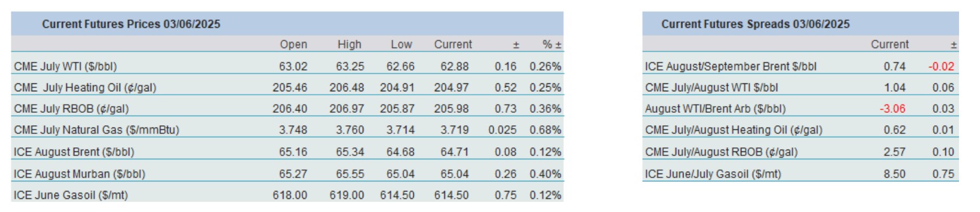Viewport: 980px width, 212px height.
Task: Select ICE August Brent row label
Action: click(x=74, y=152)
